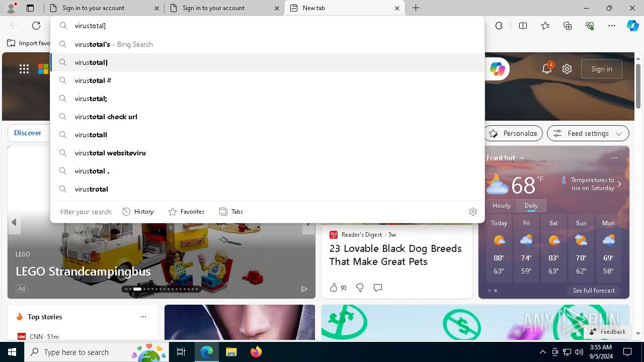Screen dimensions: 644x362
Task: Open the tab actions menu icon
Action: pos(30,8)
